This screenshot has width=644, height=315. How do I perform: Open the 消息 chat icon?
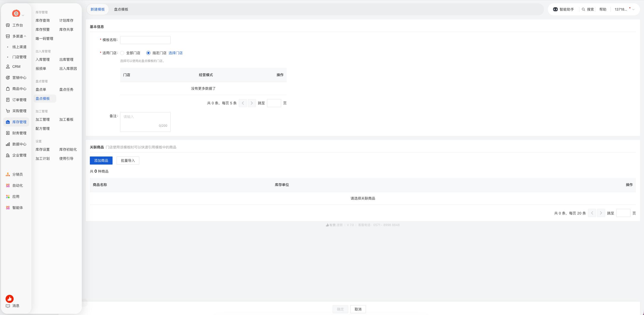(8, 306)
